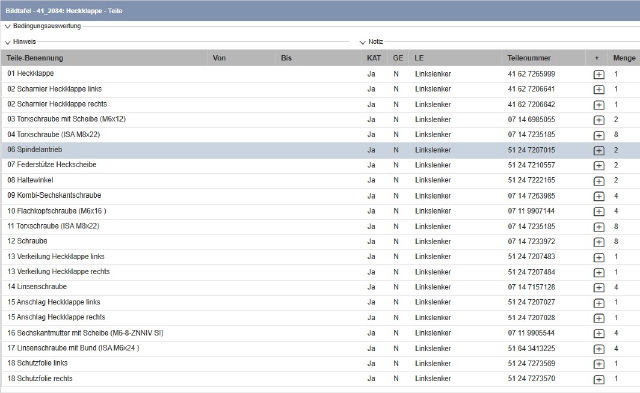
Task: Add 18 Schutzfolie rechts with plus icon
Action: 599,379
